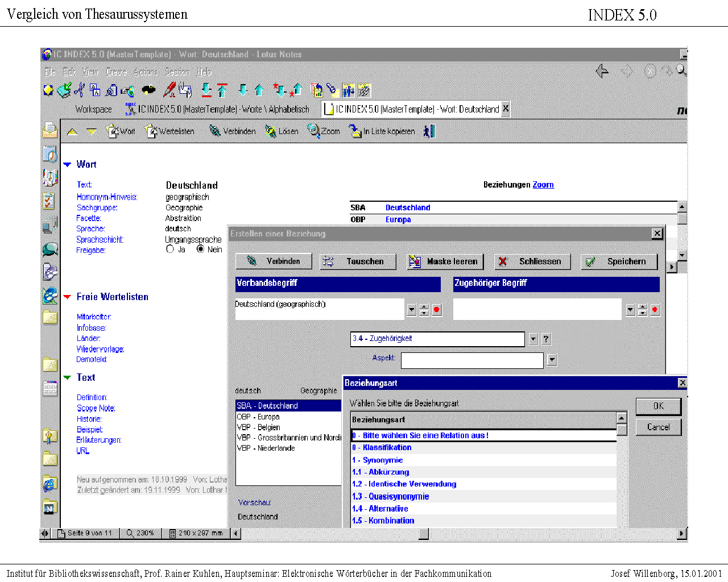Open the Aspekt dropdown arrow
The height and width of the screenshot is (582, 728).
click(x=552, y=360)
